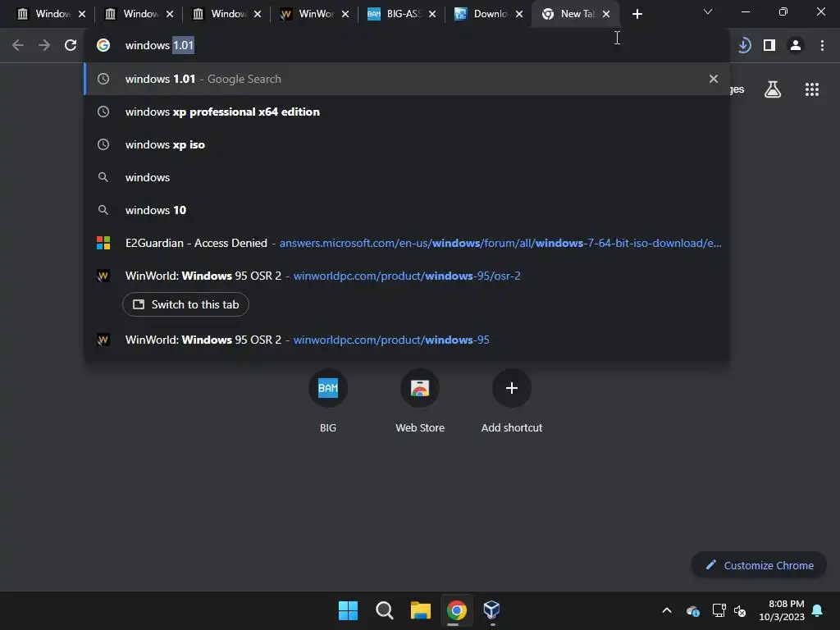Choose the windows 10 suggestion
The image size is (840, 630).
coord(407,210)
